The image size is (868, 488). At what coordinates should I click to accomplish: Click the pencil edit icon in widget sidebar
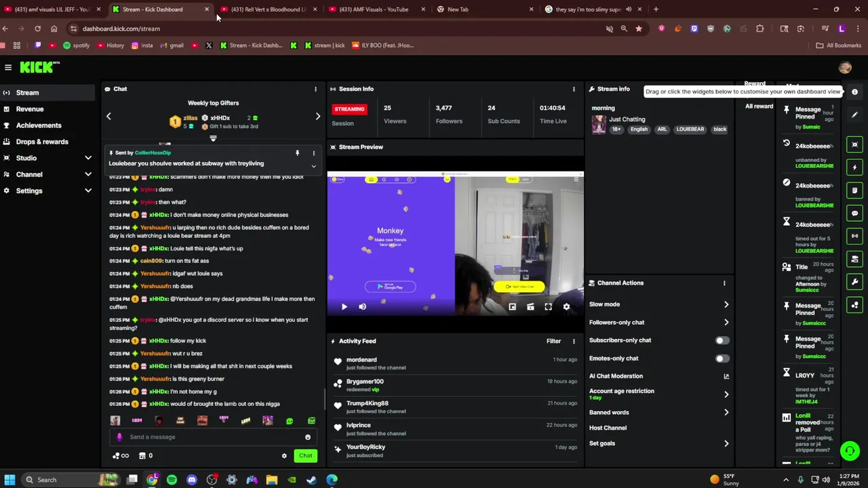pyautogui.click(x=854, y=115)
